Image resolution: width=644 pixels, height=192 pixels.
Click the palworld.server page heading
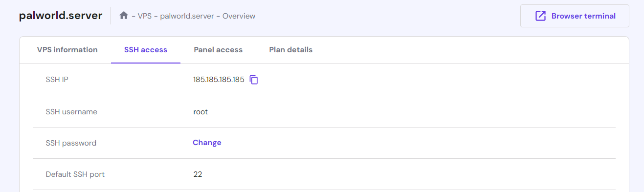61,16
